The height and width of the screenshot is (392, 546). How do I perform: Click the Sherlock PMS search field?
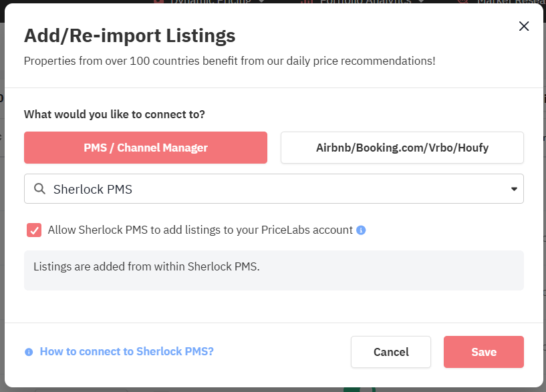(267, 189)
